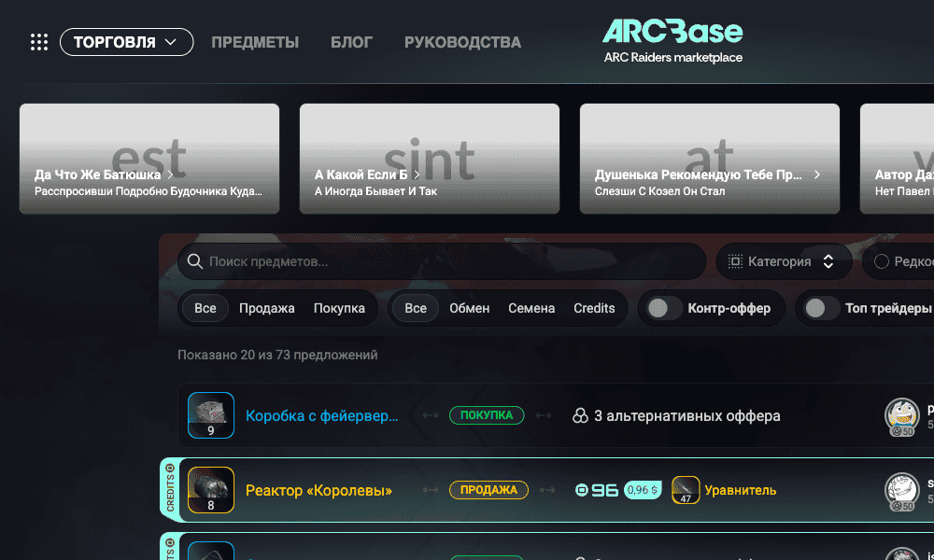Expand the ТОРГОВЛЯ dropdown

(x=126, y=42)
